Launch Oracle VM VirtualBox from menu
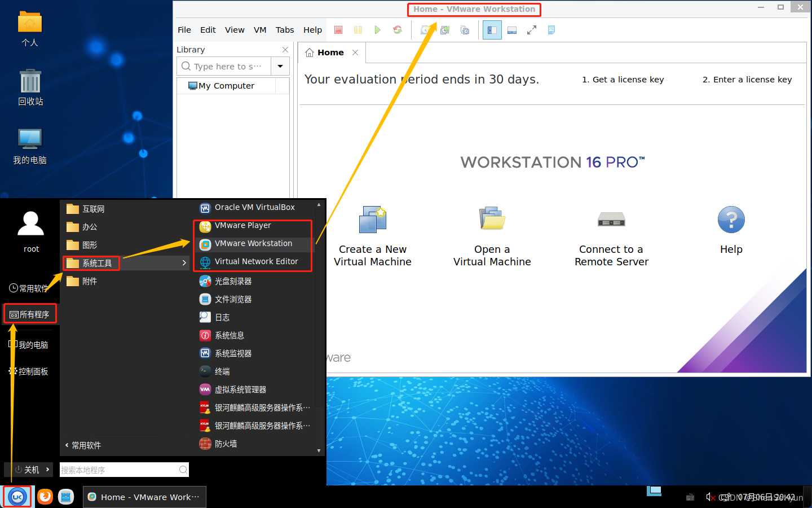 (254, 208)
